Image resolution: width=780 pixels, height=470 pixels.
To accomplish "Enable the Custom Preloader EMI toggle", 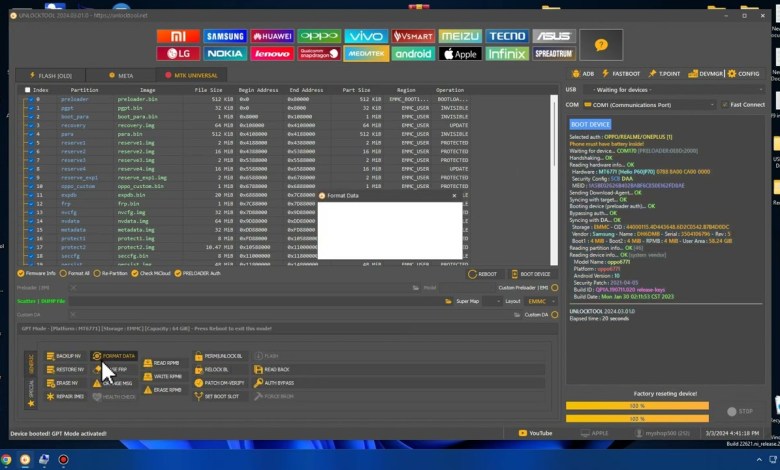I will click(x=555, y=288).
